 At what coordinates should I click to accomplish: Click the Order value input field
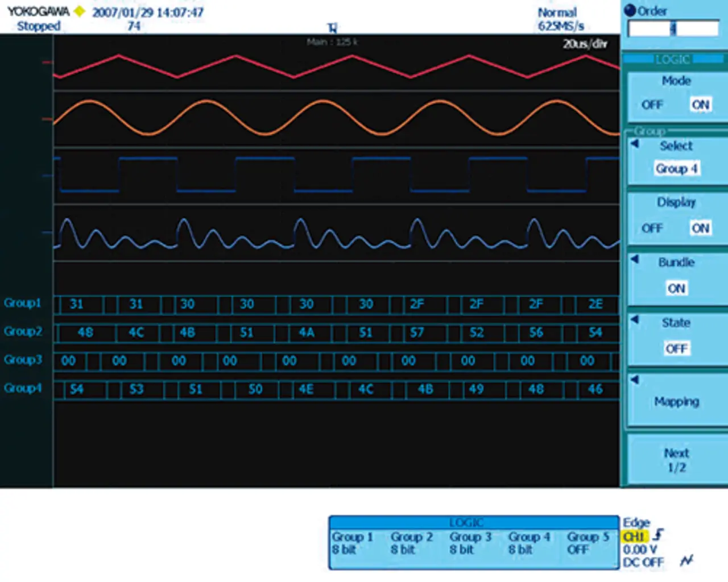pos(673,29)
